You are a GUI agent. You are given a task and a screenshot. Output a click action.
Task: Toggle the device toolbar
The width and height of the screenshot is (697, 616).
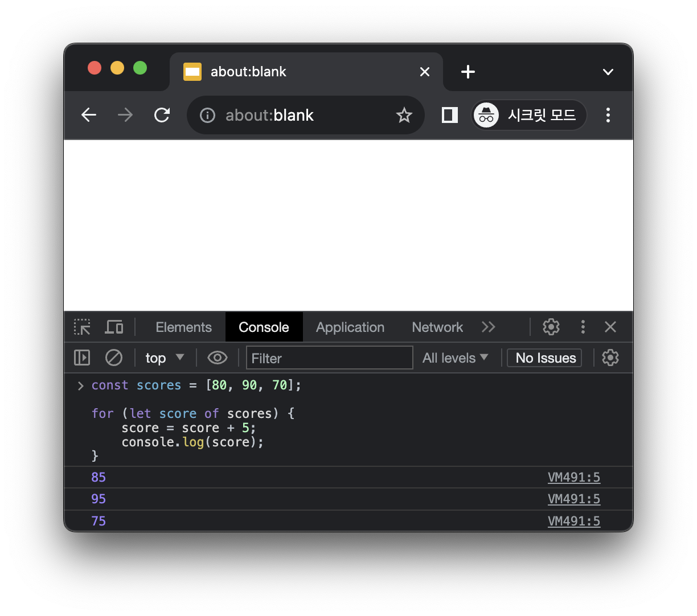114,327
